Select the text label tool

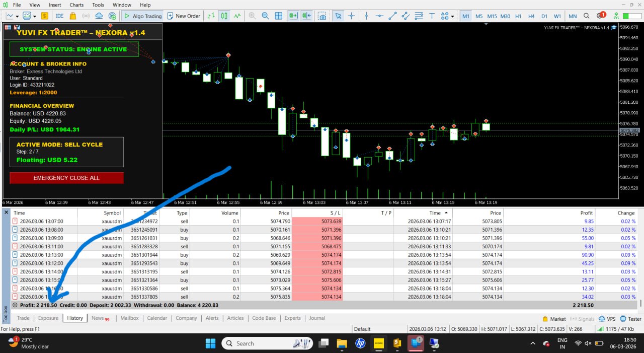tap(432, 16)
